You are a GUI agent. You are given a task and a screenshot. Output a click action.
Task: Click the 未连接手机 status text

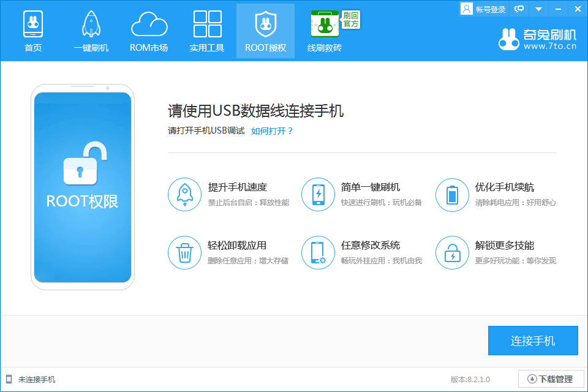tap(37, 380)
